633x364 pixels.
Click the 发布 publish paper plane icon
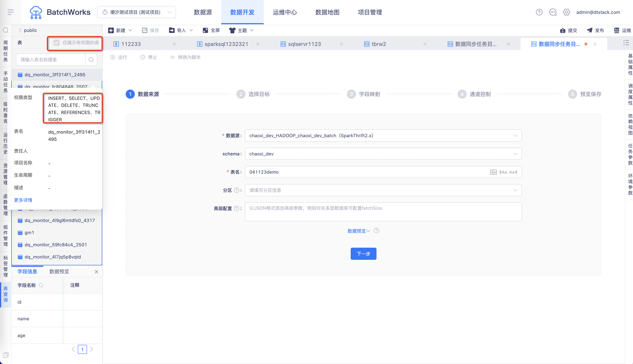(590, 30)
